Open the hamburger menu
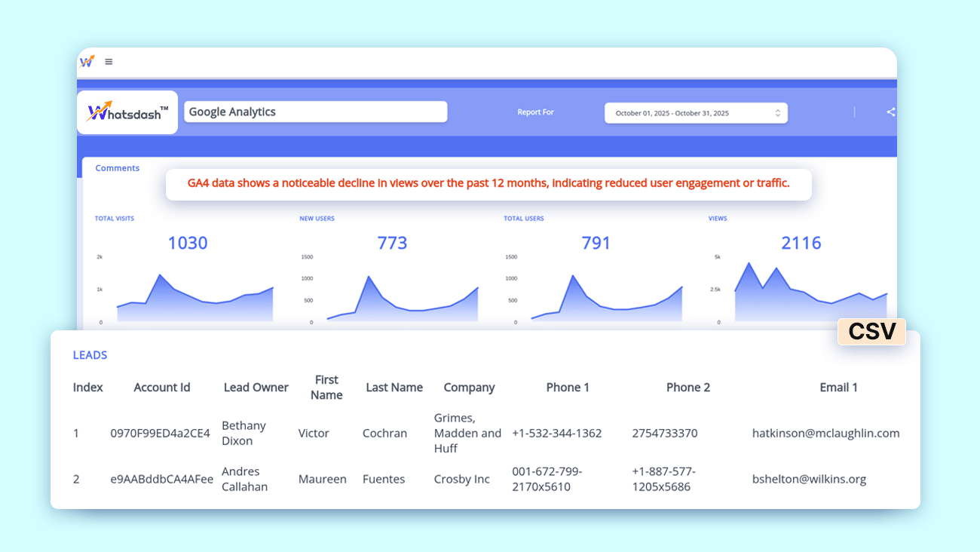980x552 pixels. 109,62
